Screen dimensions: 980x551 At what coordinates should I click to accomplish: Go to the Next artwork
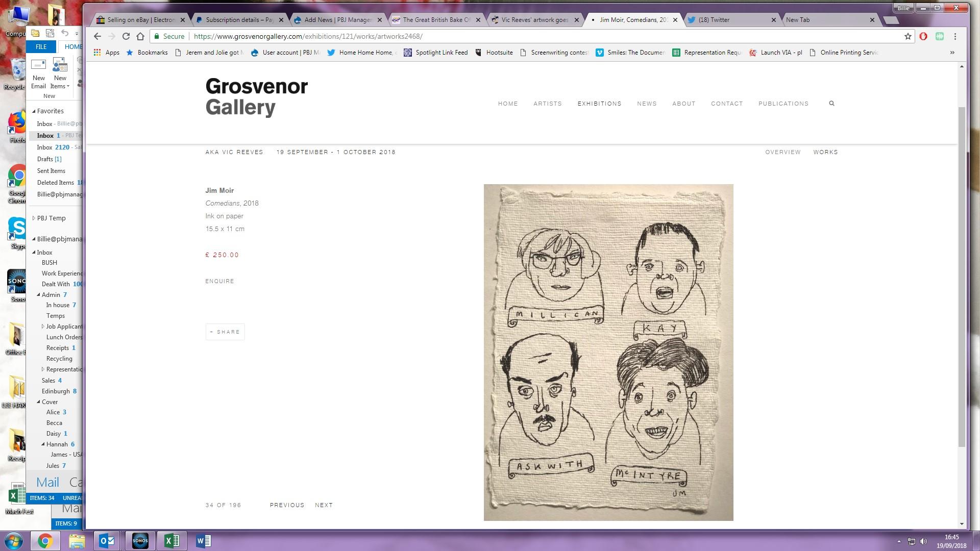[324, 505]
